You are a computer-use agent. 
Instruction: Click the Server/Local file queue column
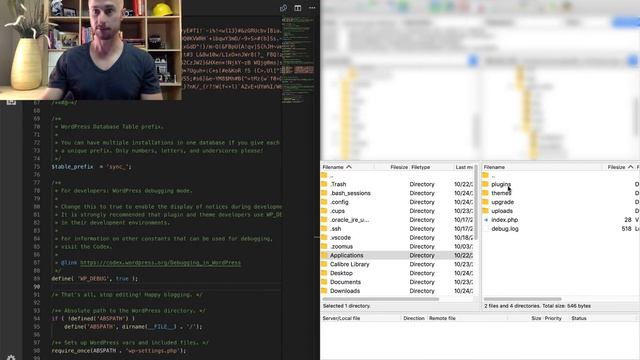coord(341,318)
